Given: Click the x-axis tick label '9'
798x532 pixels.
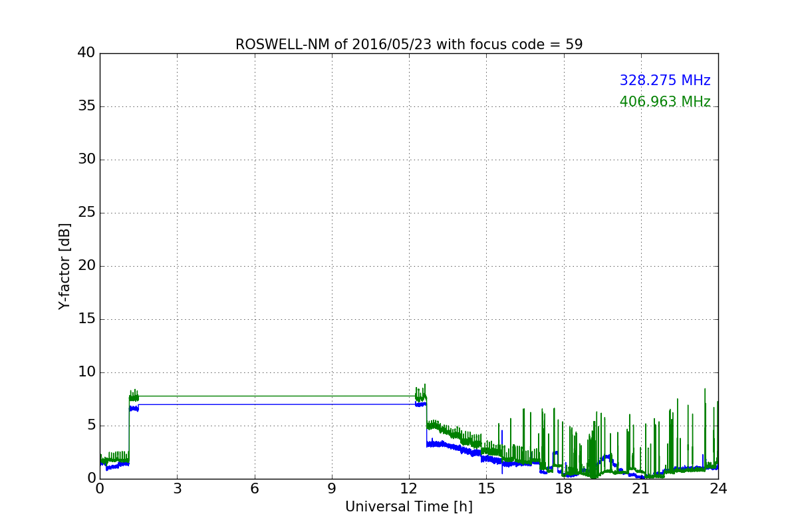Looking at the screenshot, I should [332, 488].
